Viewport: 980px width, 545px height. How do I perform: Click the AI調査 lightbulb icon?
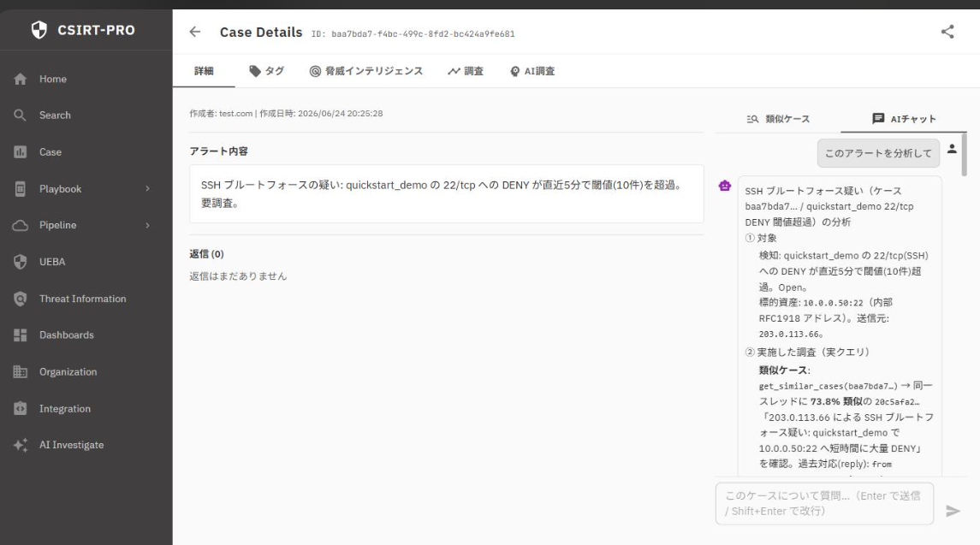click(515, 71)
